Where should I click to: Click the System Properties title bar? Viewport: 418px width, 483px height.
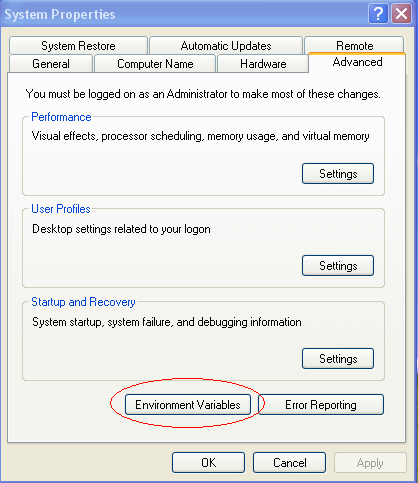tap(183, 14)
